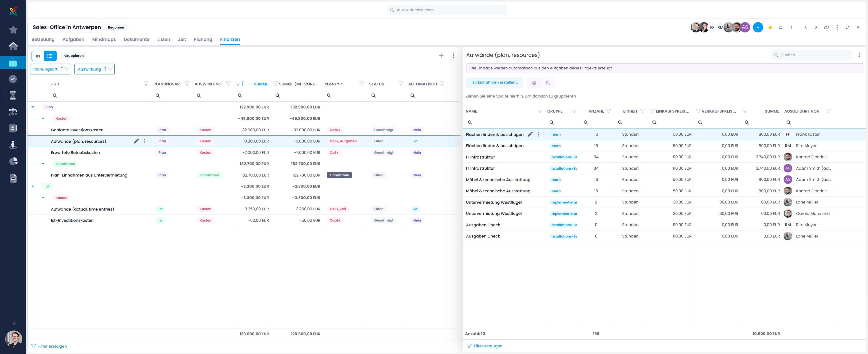868x354 pixels.
Task: Collapse the Einnahmen subgroup
Action: tap(43, 164)
